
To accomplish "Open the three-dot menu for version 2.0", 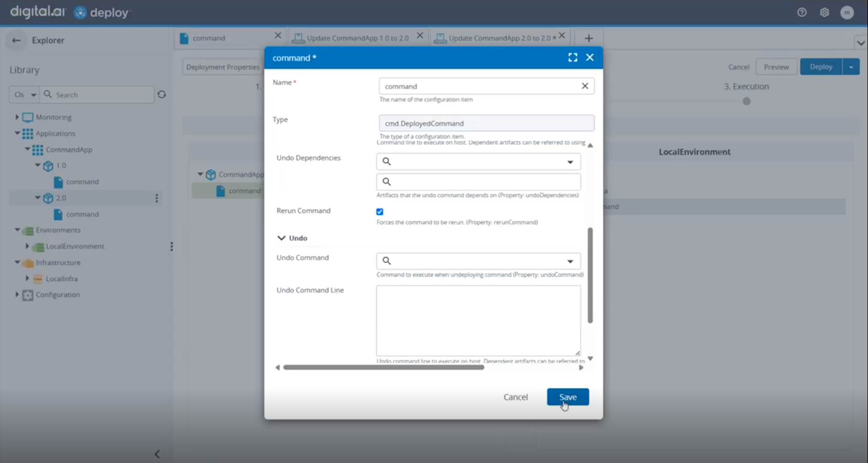I will [156, 198].
